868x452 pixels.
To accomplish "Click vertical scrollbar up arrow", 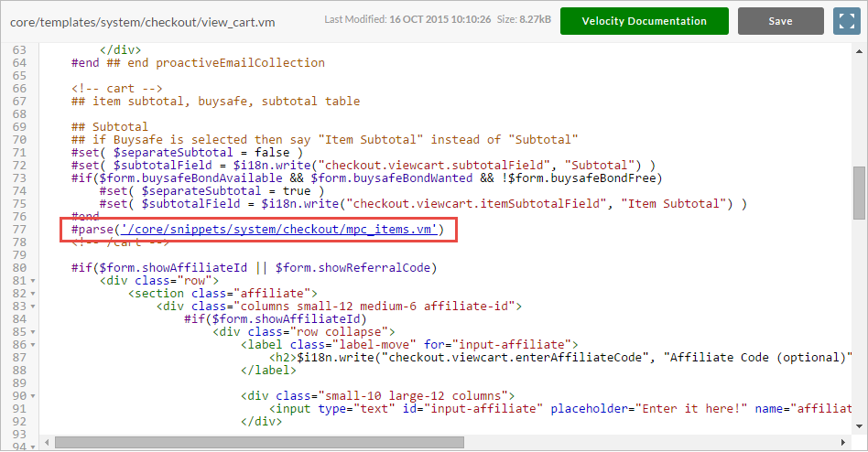I will pyautogui.click(x=859, y=51).
